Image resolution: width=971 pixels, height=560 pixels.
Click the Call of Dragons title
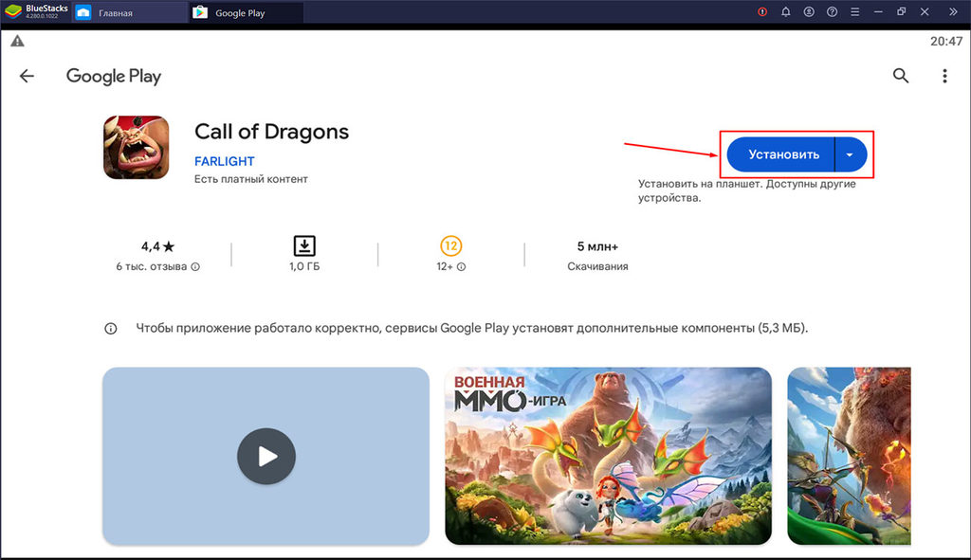pos(271,132)
